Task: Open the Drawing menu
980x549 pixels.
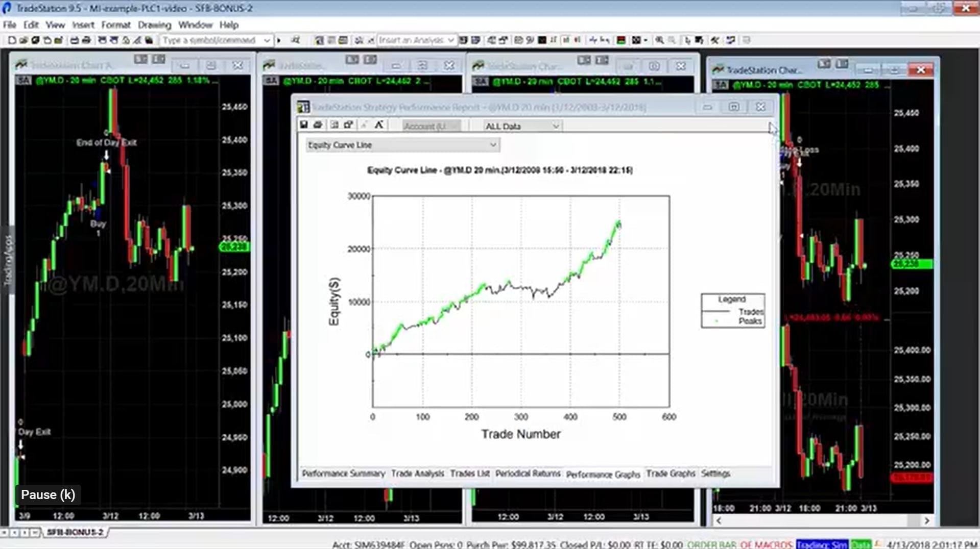Action: (154, 25)
